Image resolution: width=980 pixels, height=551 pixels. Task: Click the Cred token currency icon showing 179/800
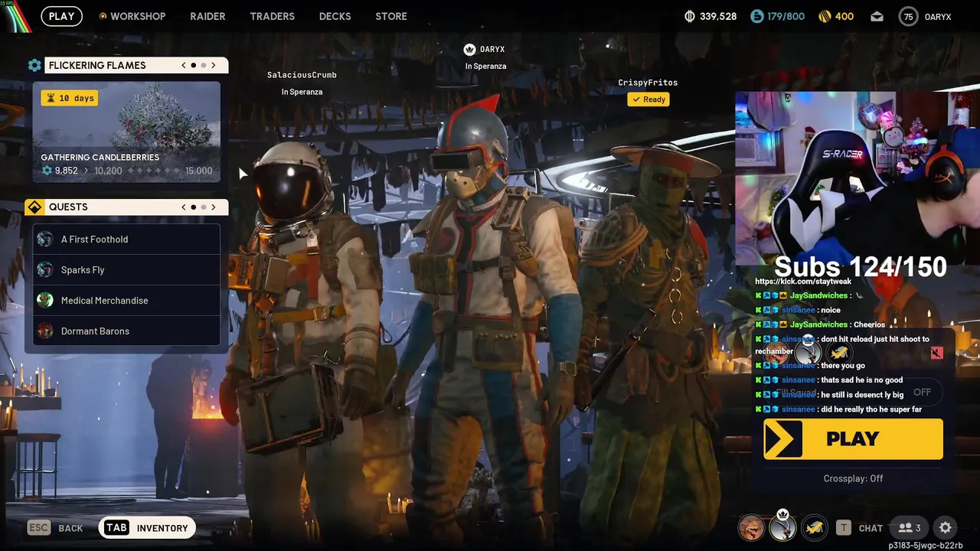click(x=756, y=16)
